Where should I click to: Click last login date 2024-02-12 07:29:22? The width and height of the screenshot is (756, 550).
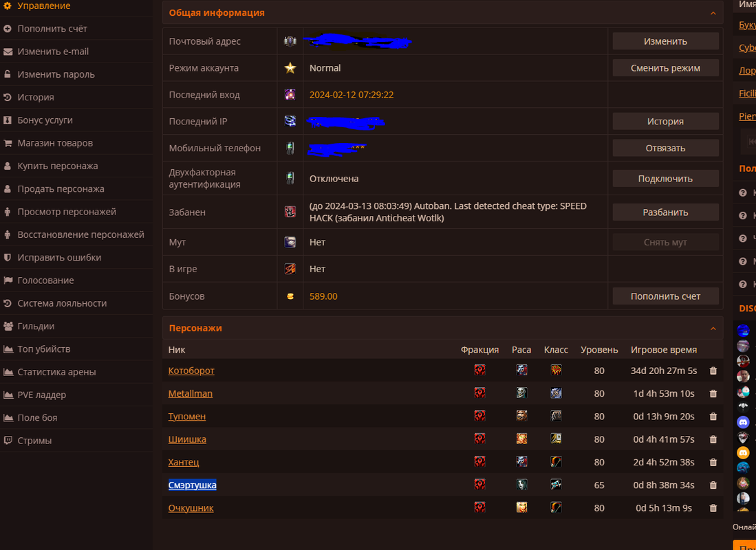click(x=351, y=95)
